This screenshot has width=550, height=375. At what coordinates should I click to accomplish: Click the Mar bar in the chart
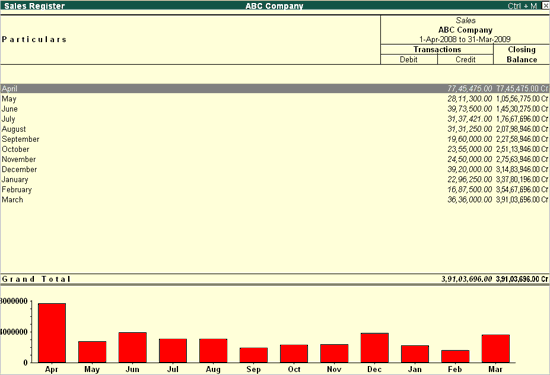click(496, 349)
